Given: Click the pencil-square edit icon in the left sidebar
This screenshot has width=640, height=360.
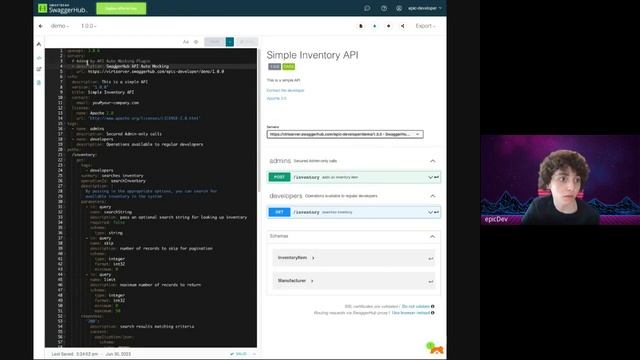Looking at the screenshot, I should (39, 69).
